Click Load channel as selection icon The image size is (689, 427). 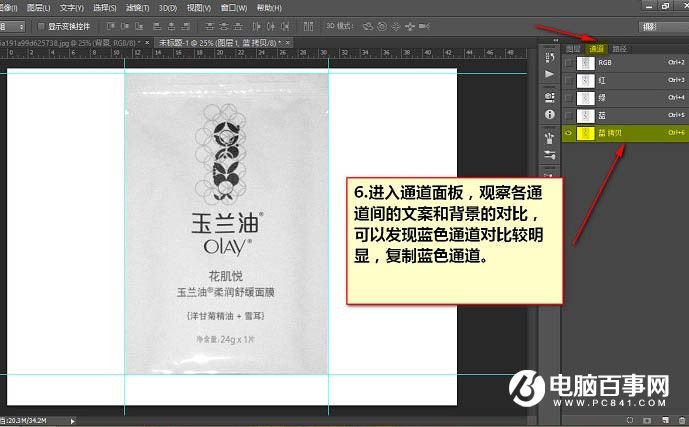click(x=630, y=420)
